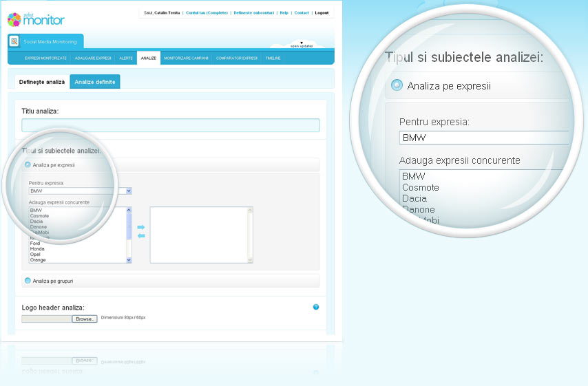
Task: Click the zelist monitor logo
Action: pyautogui.click(x=36, y=19)
